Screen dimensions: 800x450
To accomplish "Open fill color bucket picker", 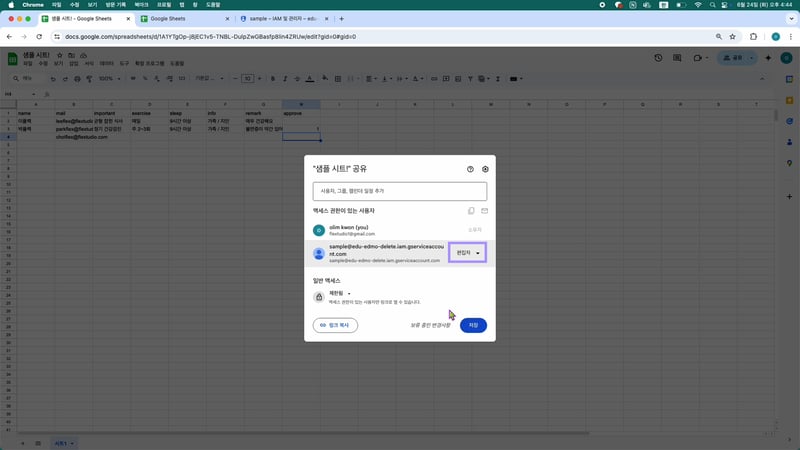I will click(325, 79).
